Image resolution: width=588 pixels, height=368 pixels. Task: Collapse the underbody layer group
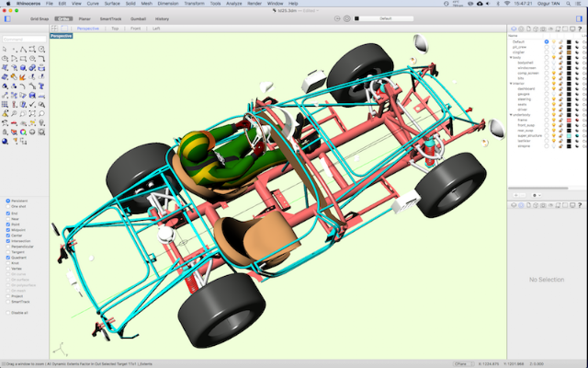[x=511, y=115]
